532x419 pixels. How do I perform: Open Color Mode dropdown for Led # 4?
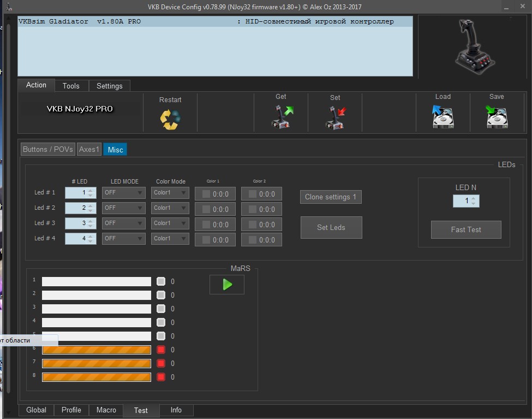point(170,239)
